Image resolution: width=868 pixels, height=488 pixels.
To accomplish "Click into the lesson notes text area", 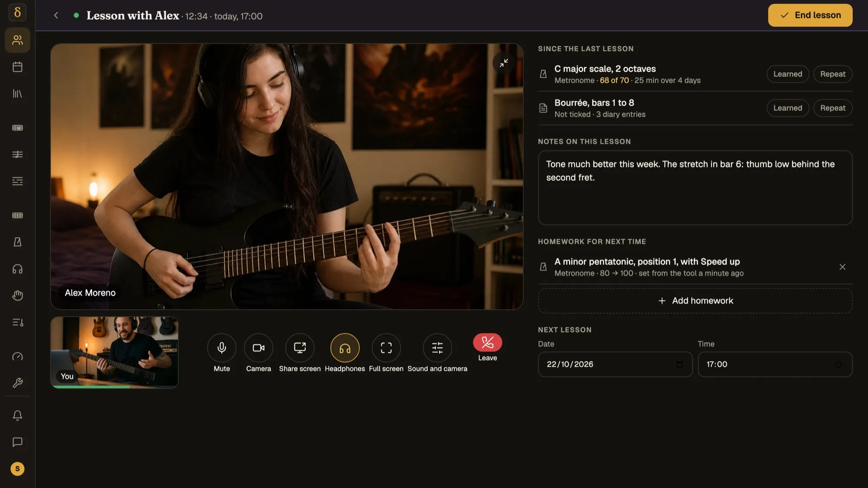I will 695,188.
